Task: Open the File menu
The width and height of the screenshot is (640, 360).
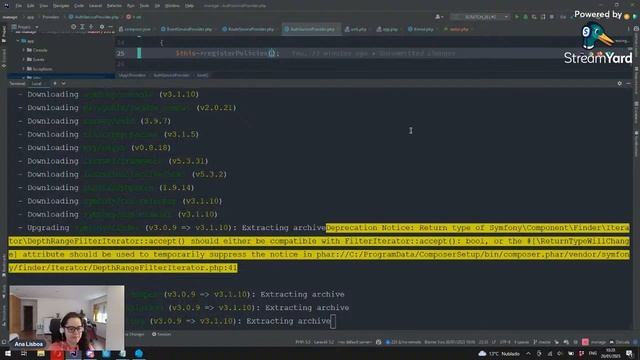Action: [19, 6]
